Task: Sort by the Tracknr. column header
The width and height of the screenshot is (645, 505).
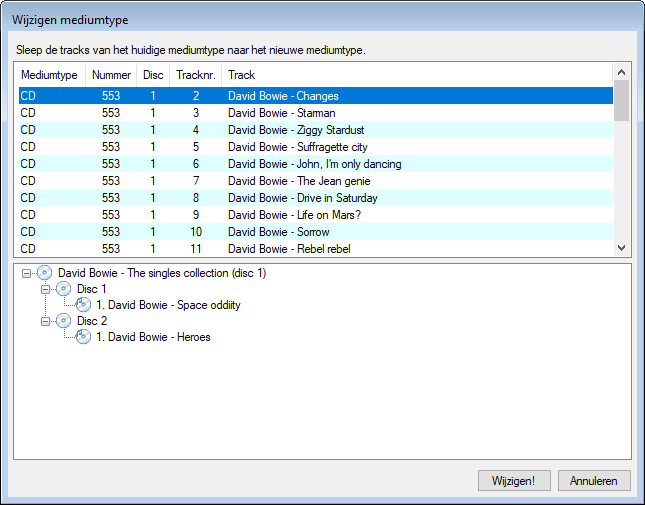Action: pos(196,75)
